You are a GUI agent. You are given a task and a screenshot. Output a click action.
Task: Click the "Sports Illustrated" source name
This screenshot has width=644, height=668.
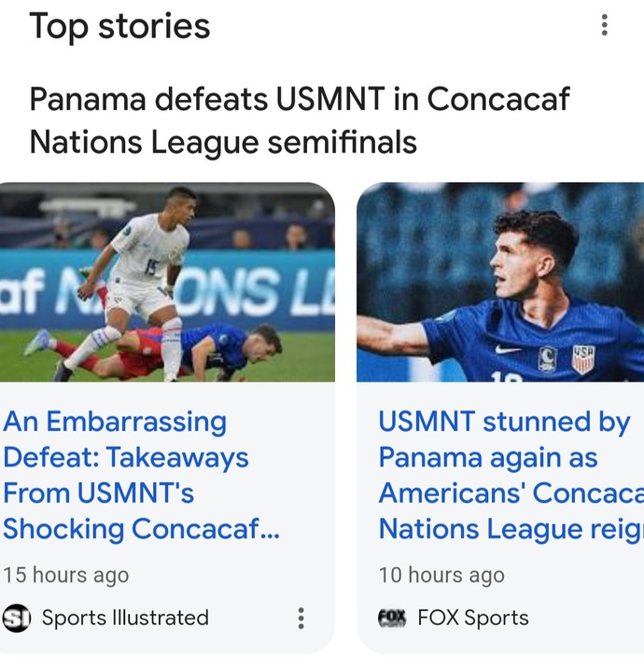125,618
